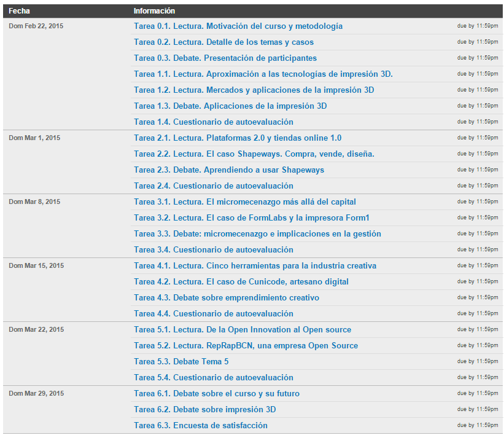Open Tarea 4.1 Cinco herramientas industria creativa
Image resolution: width=504 pixels, height=435 pixels.
coord(255,266)
